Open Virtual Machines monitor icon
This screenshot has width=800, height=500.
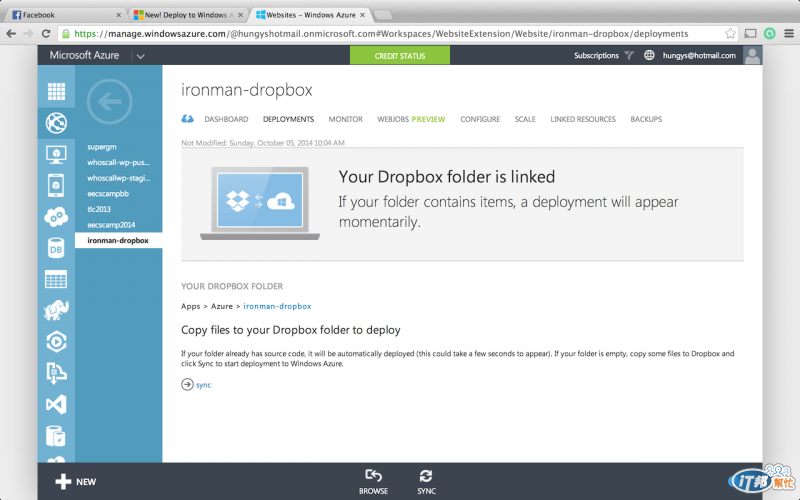[56, 154]
